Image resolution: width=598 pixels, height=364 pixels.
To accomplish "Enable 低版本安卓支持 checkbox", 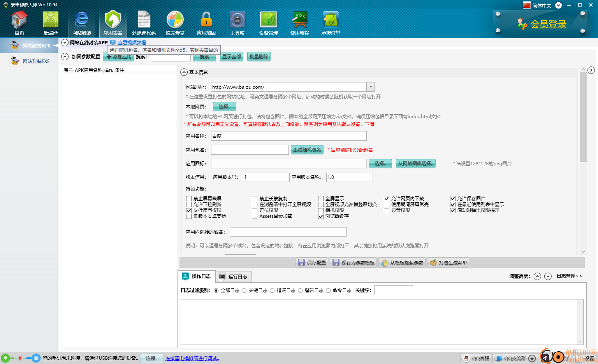I will point(189,216).
